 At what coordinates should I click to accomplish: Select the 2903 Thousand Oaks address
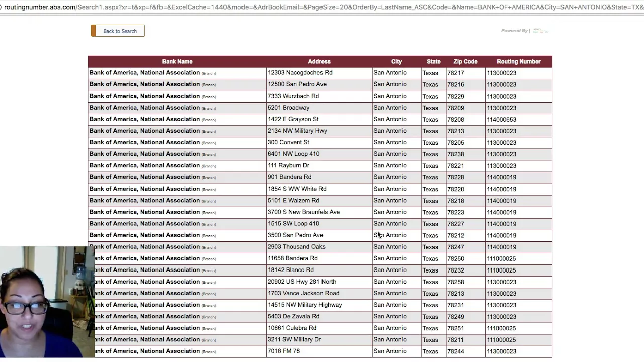[296, 247]
